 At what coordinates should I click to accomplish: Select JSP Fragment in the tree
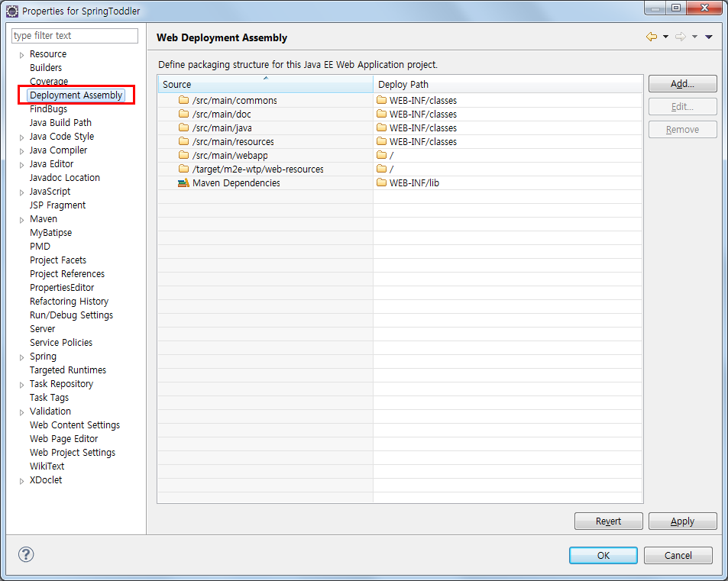coord(57,205)
